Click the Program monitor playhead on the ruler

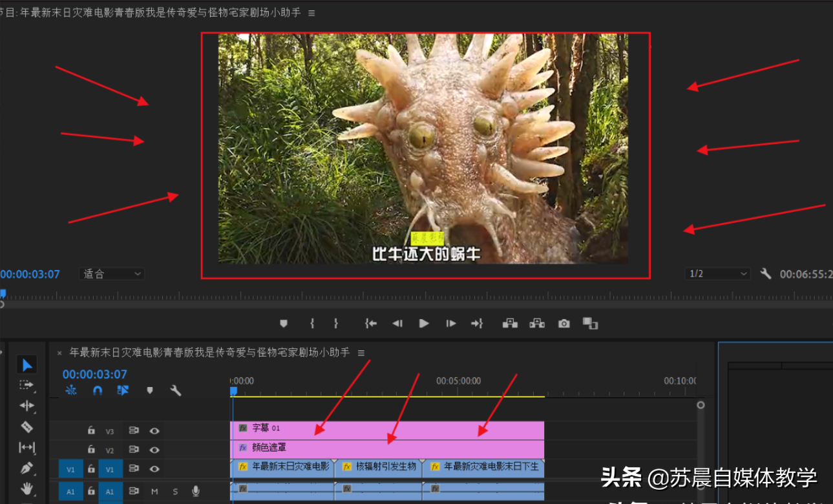click(x=3, y=293)
